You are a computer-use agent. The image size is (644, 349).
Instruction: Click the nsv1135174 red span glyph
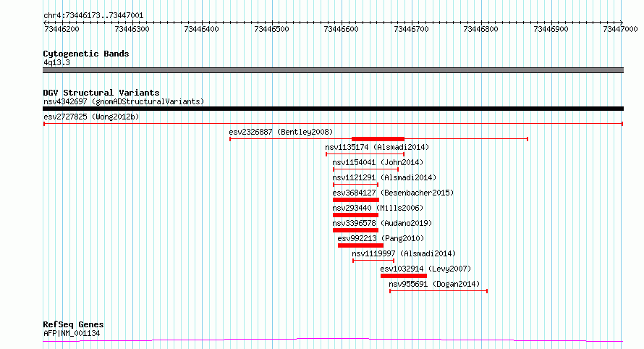pos(365,154)
